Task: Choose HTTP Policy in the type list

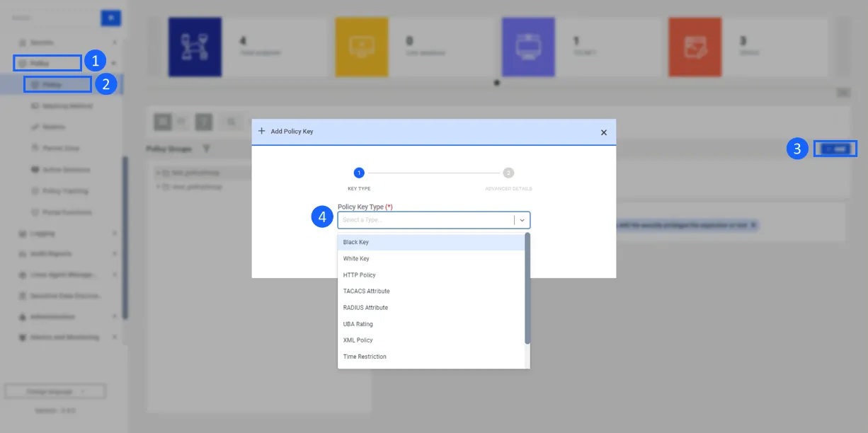Action: 430,275
